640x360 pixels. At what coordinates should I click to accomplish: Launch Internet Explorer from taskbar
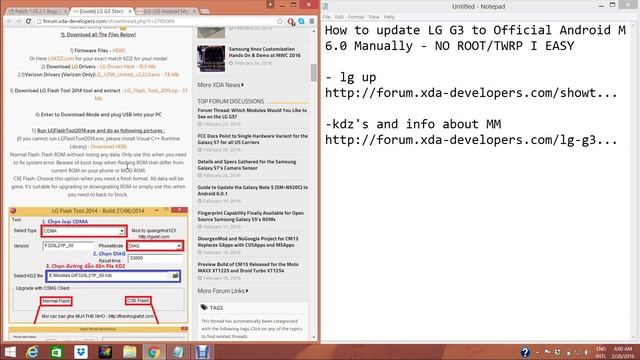[x=33, y=352]
